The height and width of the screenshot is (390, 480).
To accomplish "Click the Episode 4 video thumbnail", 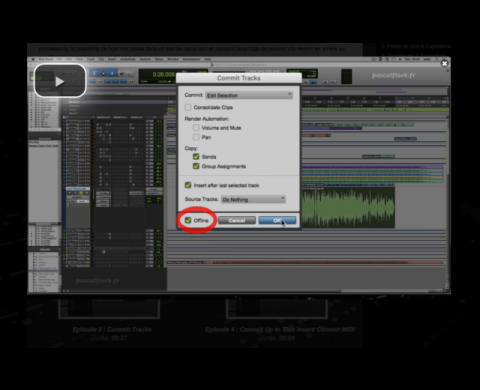I will pos(277,308).
